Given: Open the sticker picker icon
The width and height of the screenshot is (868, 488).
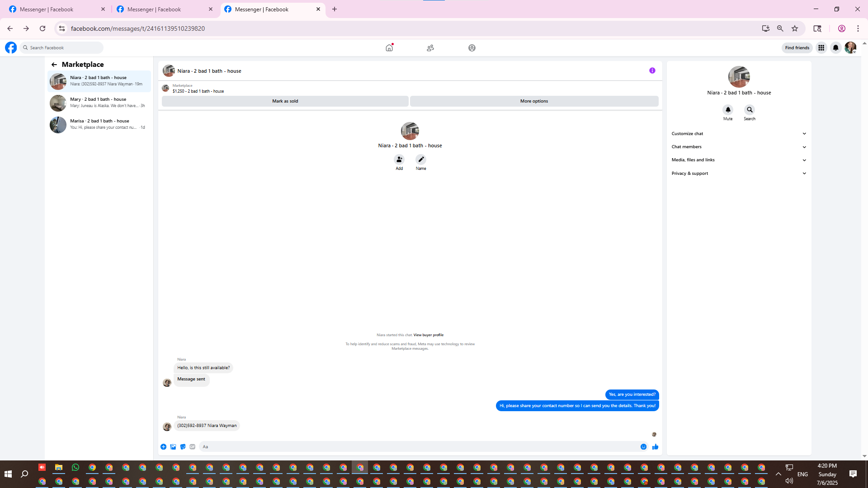Looking at the screenshot, I should tap(183, 447).
